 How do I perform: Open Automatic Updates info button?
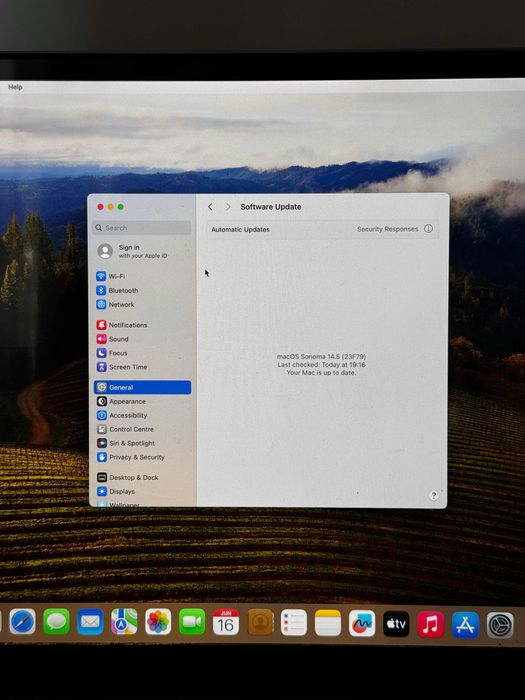pyautogui.click(x=428, y=229)
